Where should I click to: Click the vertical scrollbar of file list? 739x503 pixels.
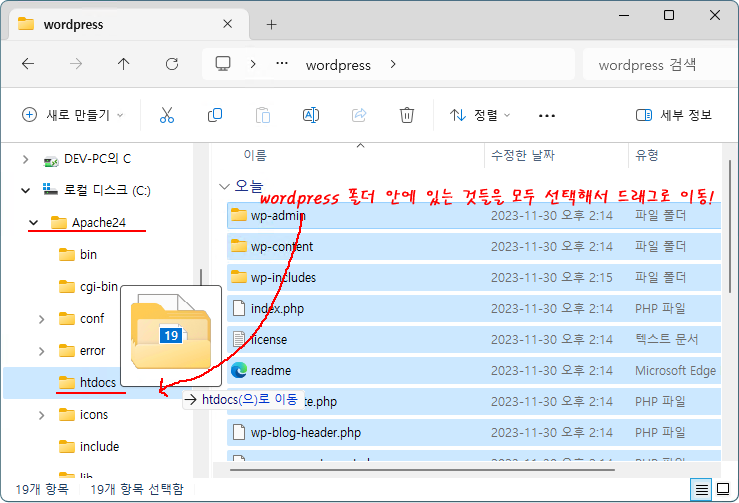730,226
